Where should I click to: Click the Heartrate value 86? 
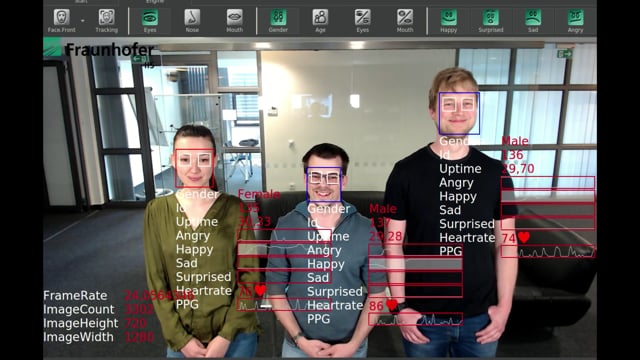pos(376,306)
